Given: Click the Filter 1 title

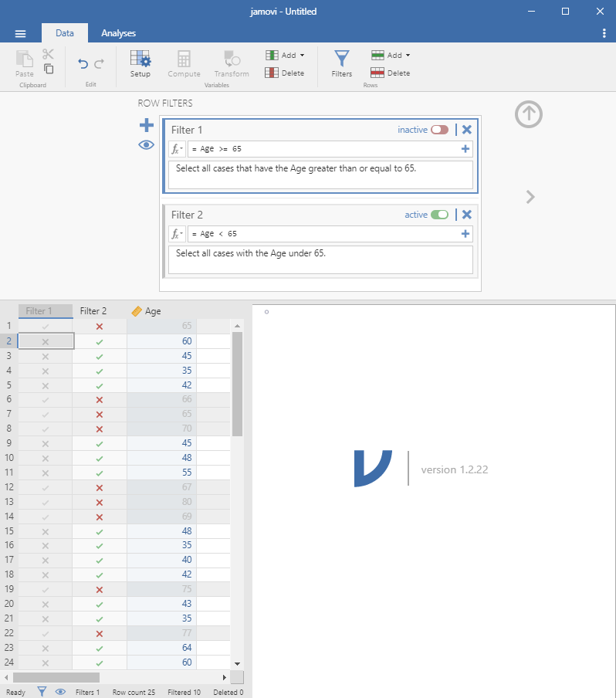Looking at the screenshot, I should tap(187, 130).
